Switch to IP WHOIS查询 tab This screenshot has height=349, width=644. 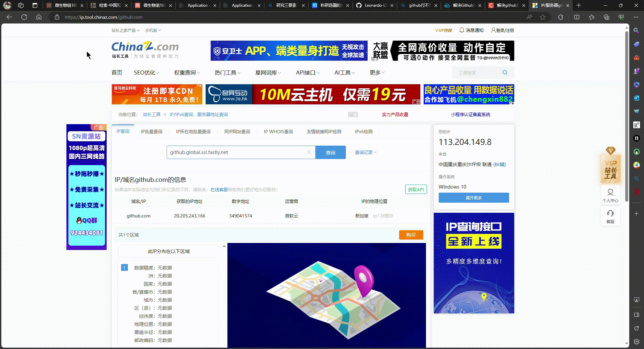[x=278, y=132]
